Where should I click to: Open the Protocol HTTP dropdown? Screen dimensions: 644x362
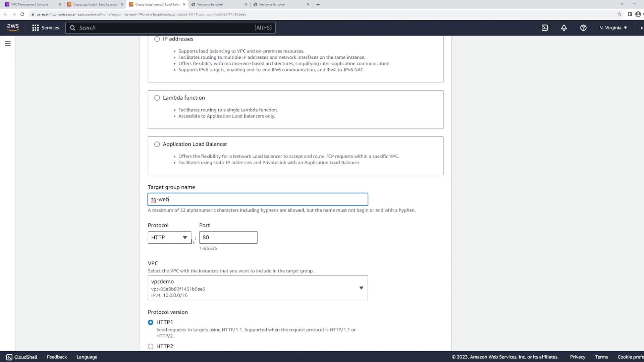click(x=169, y=237)
